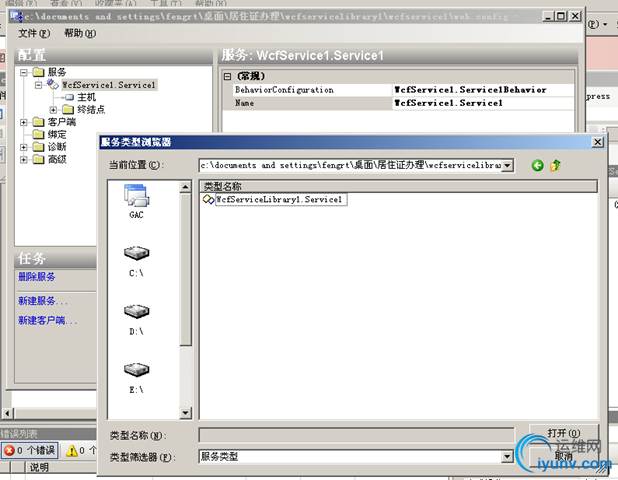Click the 高级 folder icon
The image size is (618, 480).
click(38, 159)
